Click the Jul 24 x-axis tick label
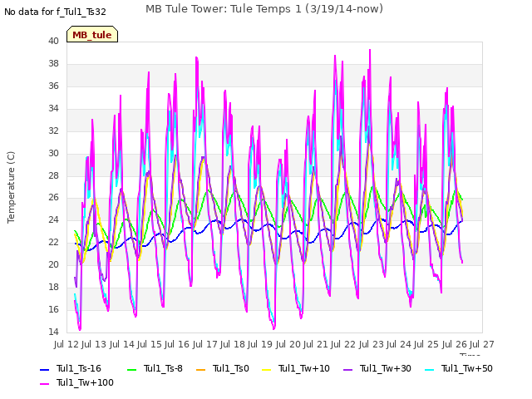 pos(399,344)
